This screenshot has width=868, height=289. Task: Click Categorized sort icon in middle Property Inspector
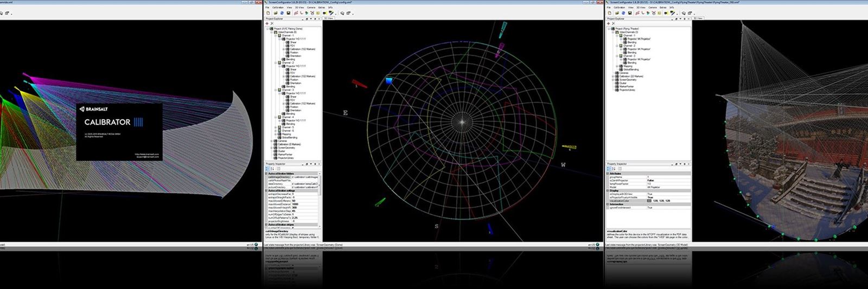[x=267, y=169]
